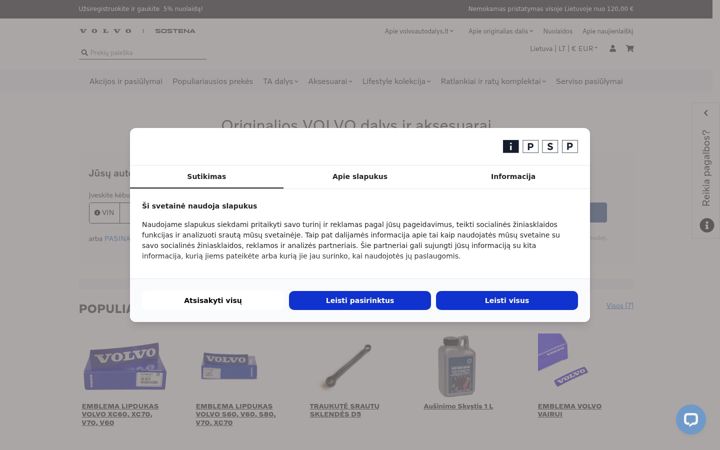The width and height of the screenshot is (720, 450).
Task: Click EMBLEMA VOLVO VAIRUI title link
Action: pos(569,410)
